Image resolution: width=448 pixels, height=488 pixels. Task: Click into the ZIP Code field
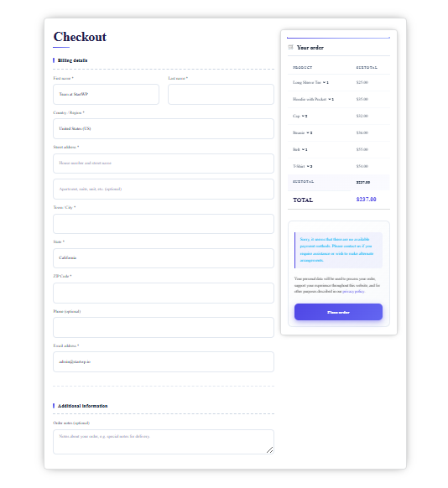(x=164, y=293)
